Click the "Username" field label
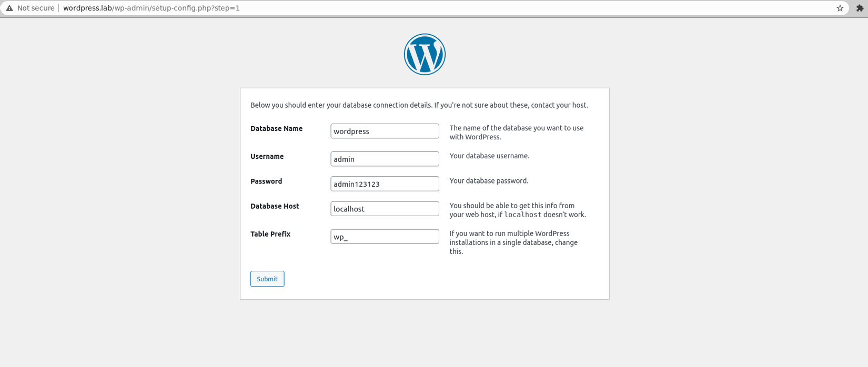868x367 pixels. pyautogui.click(x=267, y=157)
